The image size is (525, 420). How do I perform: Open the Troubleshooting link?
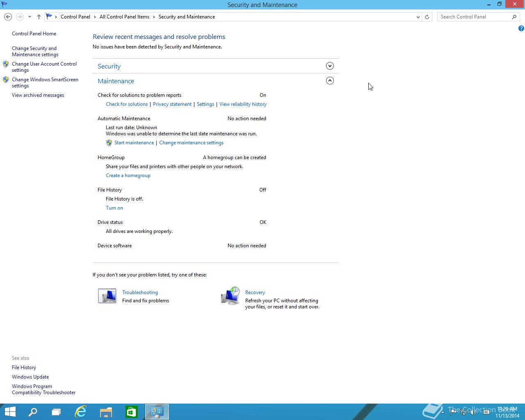140,292
